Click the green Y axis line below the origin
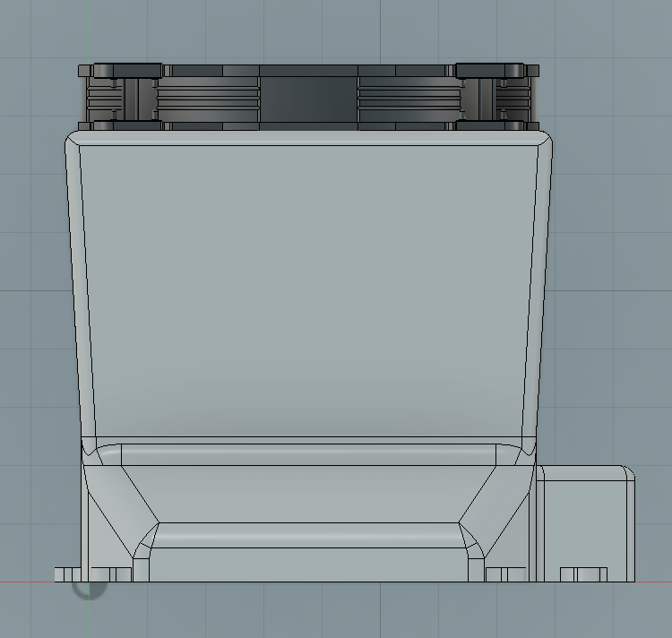 (87, 618)
